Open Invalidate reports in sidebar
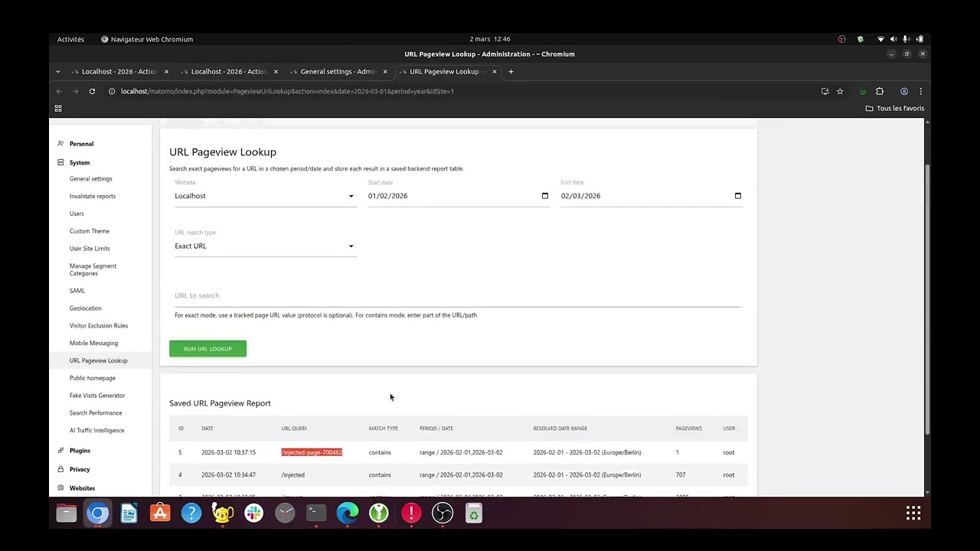 pos(93,197)
